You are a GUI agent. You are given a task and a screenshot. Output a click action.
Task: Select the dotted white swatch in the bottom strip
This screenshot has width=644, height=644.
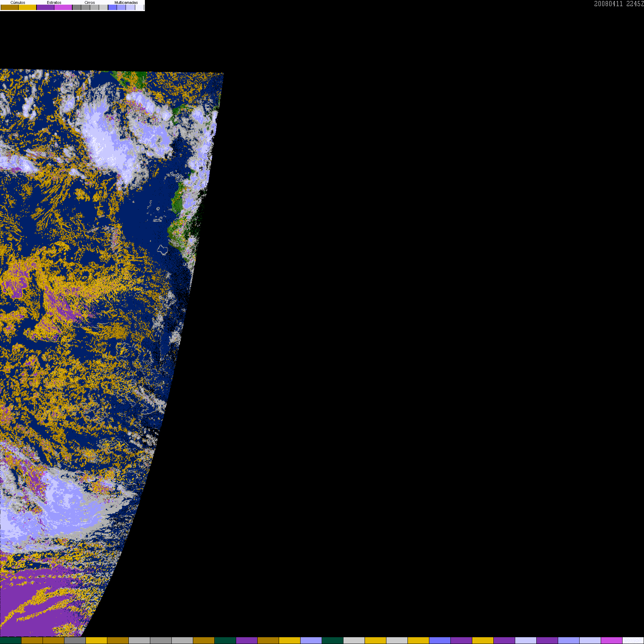(633, 640)
